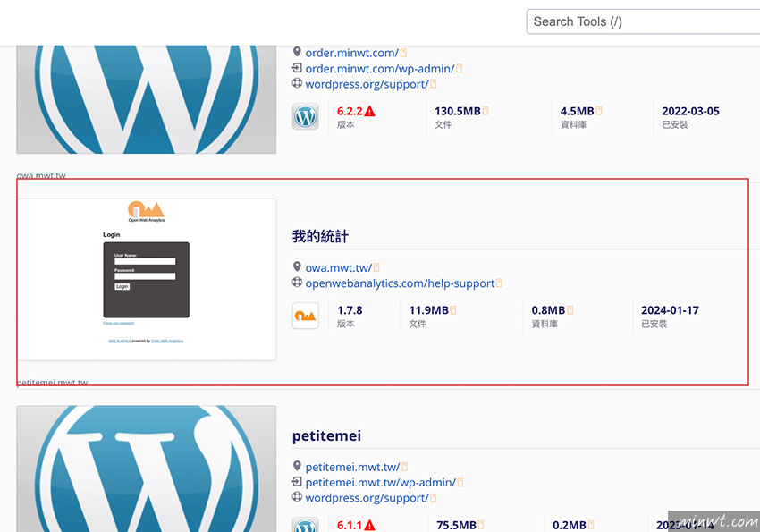Open the order.minwt.com/ site link

[x=352, y=53]
